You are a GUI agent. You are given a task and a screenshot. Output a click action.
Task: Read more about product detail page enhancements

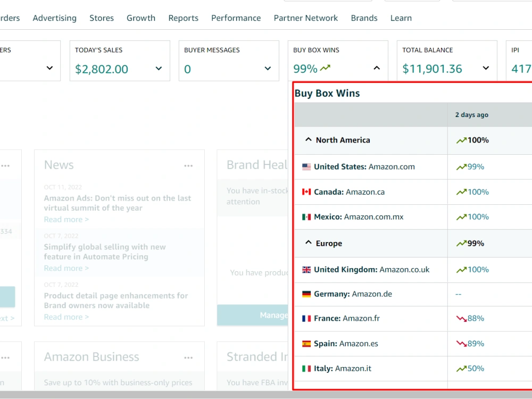pyautogui.click(x=66, y=317)
